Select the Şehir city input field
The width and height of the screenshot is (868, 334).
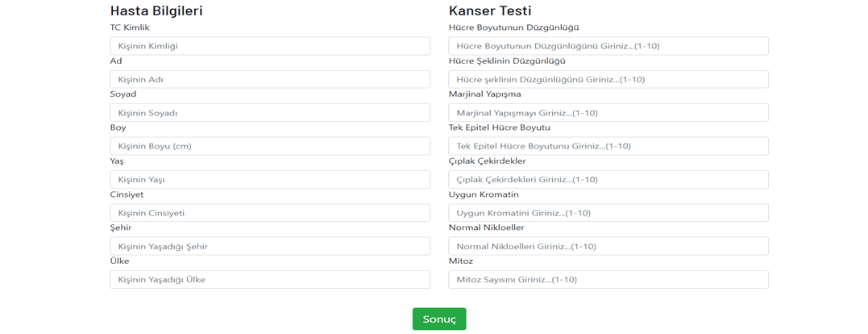(x=269, y=246)
